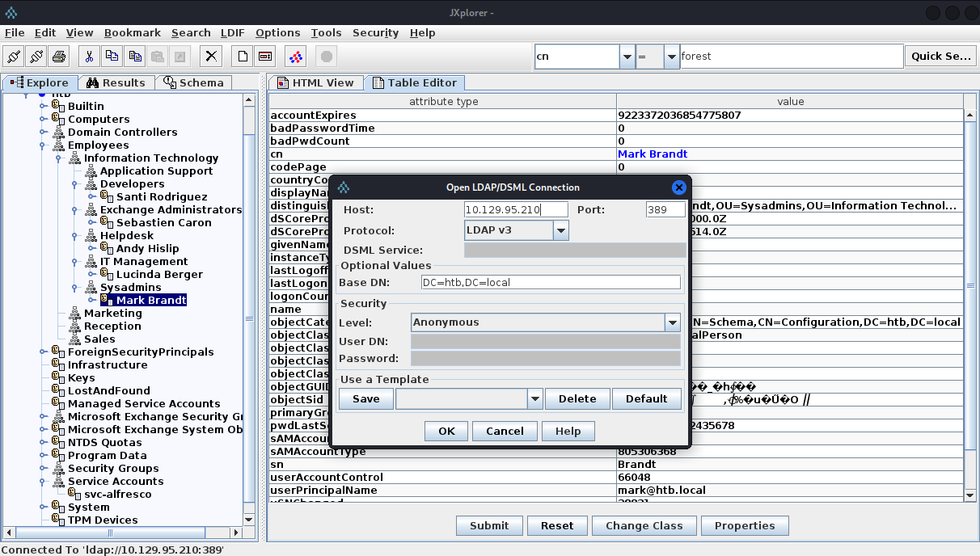The width and height of the screenshot is (980, 556).
Task: Click the Delete X toolbar icon
Action: pos(211,57)
